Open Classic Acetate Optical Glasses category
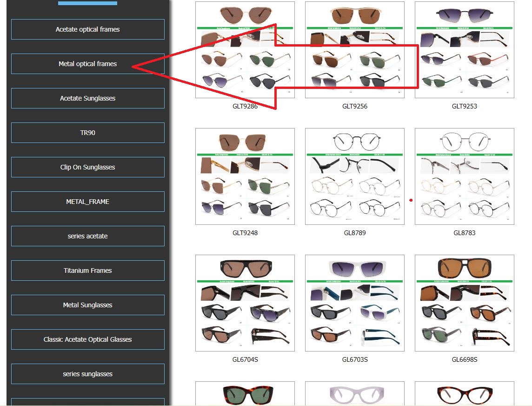 coord(87,339)
